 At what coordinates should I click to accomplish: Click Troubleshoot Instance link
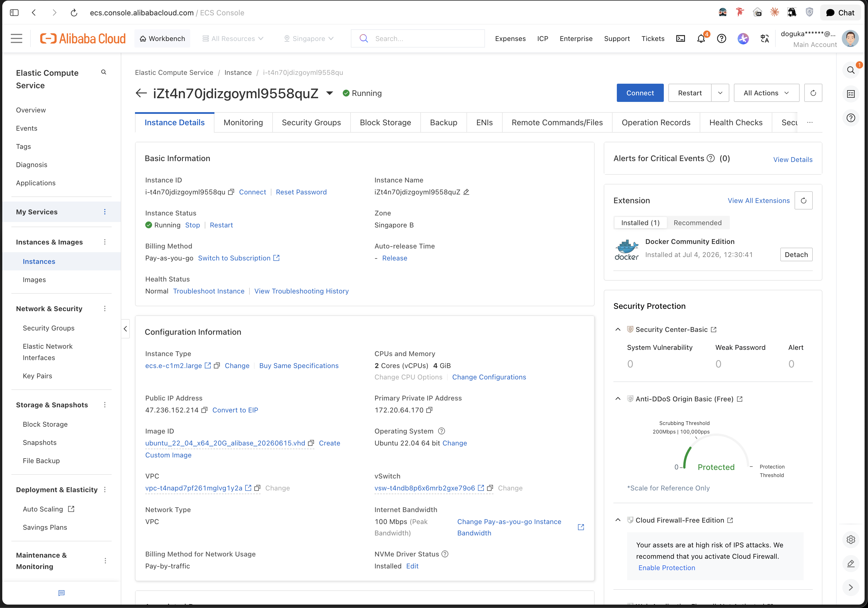209,291
